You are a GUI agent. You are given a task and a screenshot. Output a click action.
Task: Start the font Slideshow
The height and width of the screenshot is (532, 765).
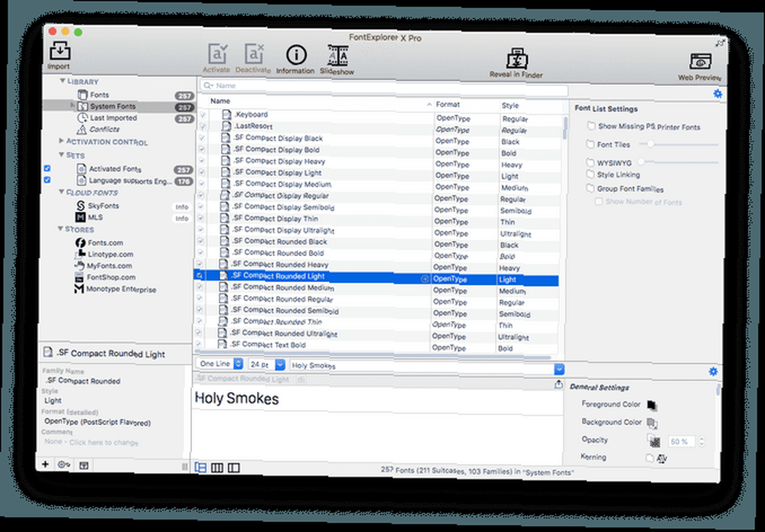[x=337, y=60]
